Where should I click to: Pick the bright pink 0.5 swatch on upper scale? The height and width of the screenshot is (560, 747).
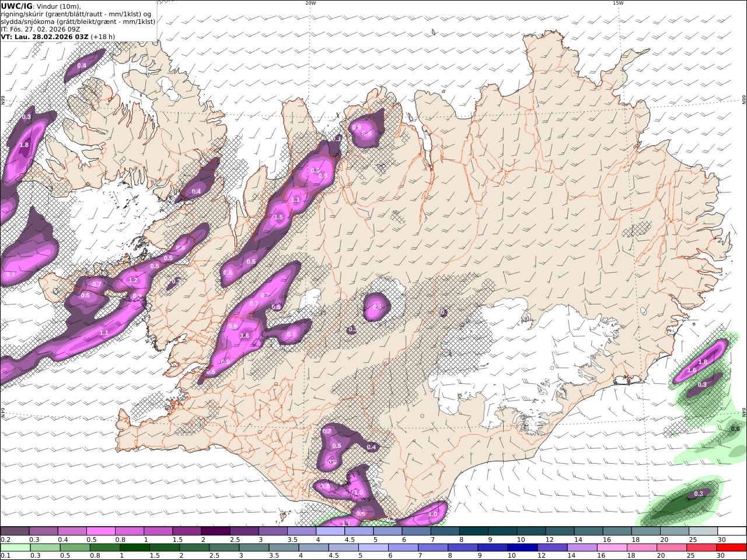101,531
